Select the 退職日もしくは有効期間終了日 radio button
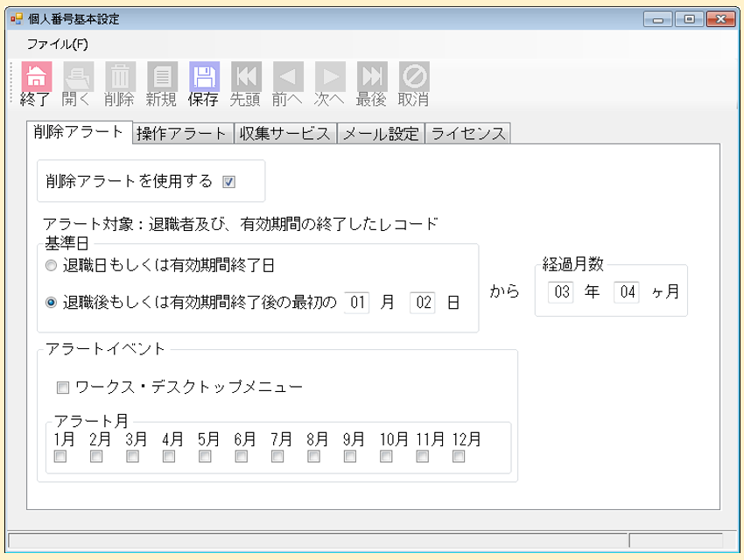Image resolution: width=744 pixels, height=560 pixels. (x=51, y=269)
